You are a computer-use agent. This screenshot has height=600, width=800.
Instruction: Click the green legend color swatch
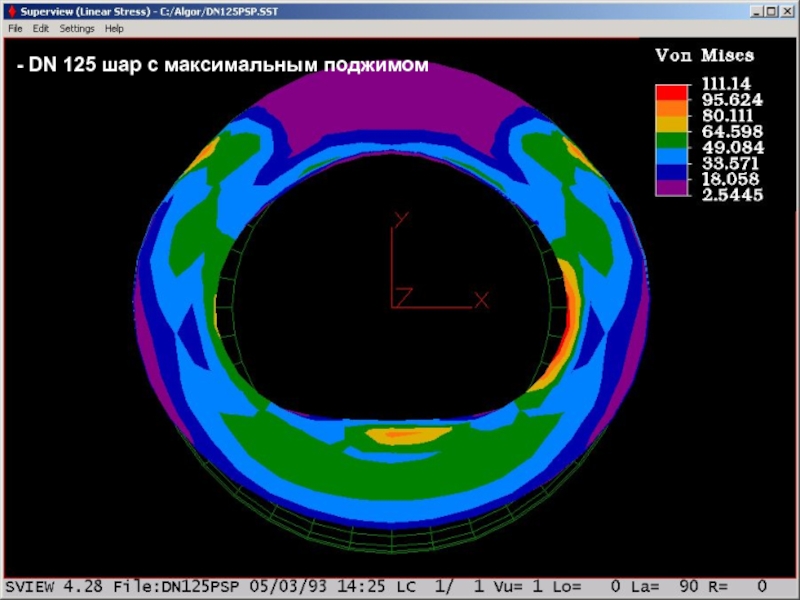click(671, 140)
